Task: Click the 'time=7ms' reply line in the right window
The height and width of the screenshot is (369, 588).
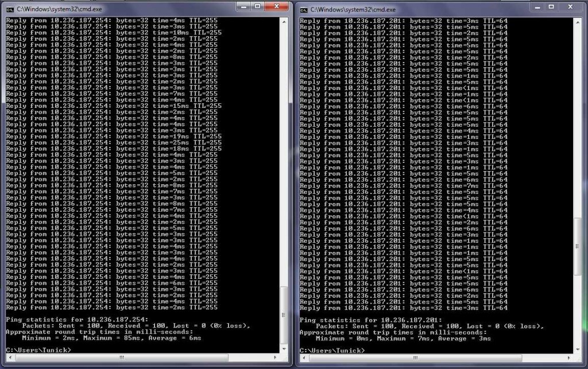Action: pyautogui.click(x=404, y=185)
